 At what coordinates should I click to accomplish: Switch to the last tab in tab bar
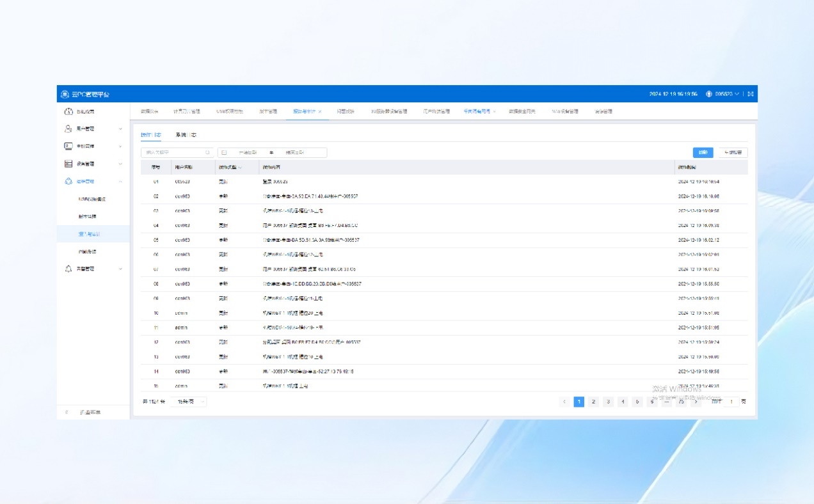[603, 111]
